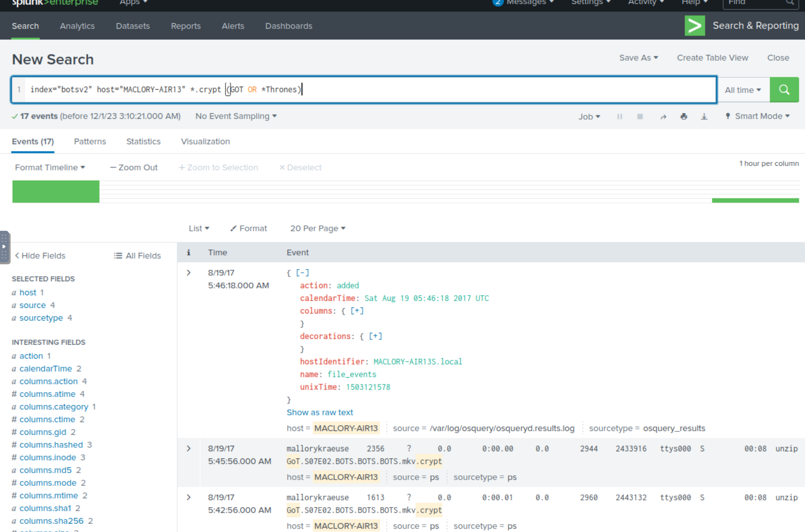Expand the 5:45:56 AM event row
805x532 pixels.
189,448
